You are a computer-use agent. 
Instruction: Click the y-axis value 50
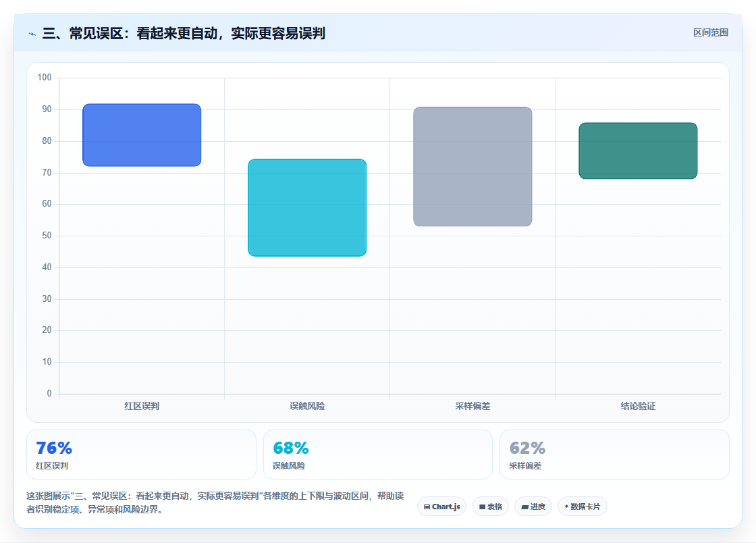pos(47,235)
